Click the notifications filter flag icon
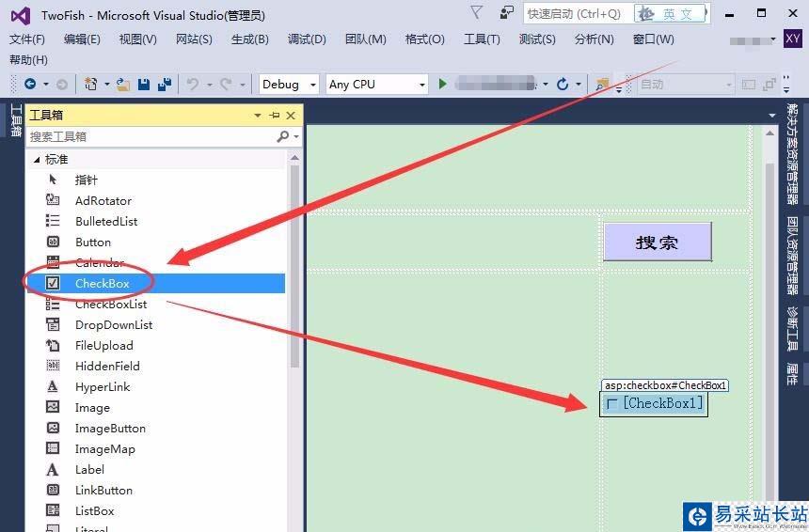This screenshot has width=809, height=532. point(477,12)
